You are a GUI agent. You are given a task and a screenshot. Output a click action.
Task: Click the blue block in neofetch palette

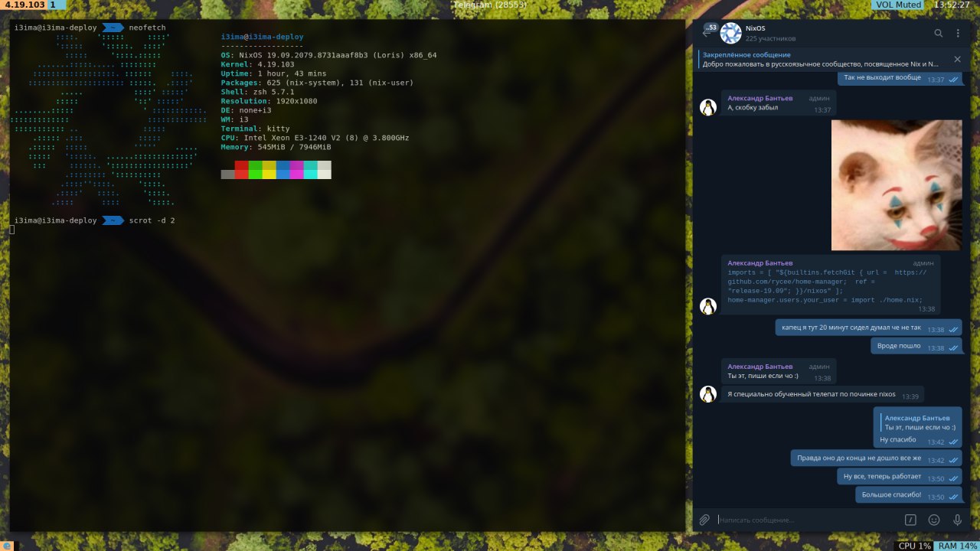[283, 170]
